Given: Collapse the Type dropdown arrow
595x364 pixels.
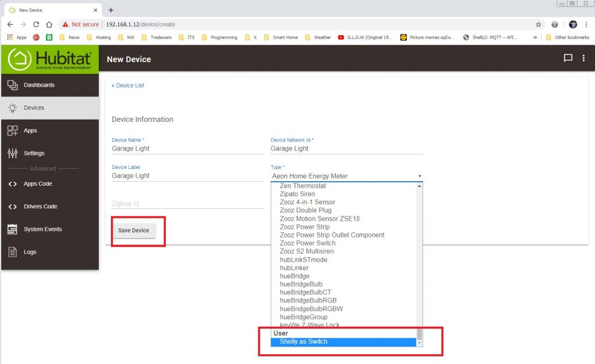Looking at the screenshot, I should tap(420, 176).
